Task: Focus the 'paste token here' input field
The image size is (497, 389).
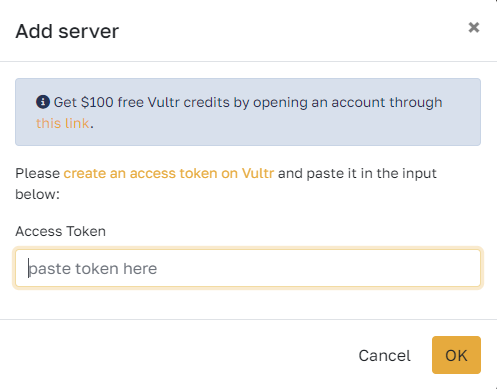Action: [248, 268]
